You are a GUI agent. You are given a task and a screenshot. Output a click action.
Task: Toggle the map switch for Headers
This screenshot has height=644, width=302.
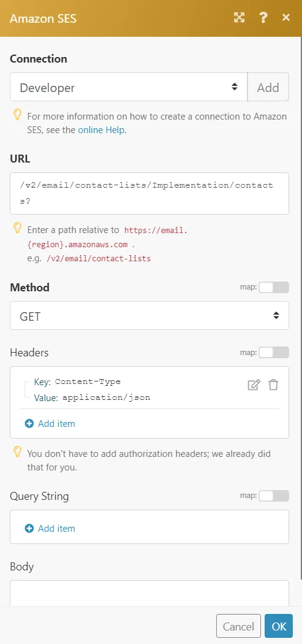[x=274, y=353]
